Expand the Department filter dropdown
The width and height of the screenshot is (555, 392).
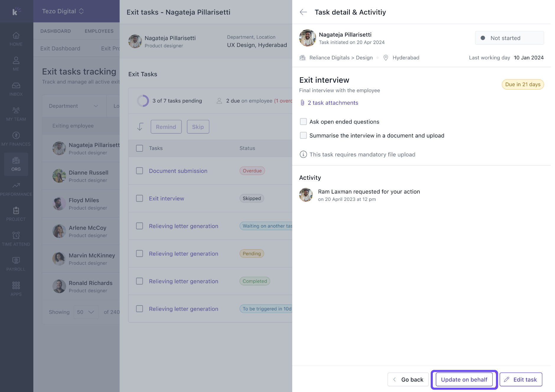(x=74, y=106)
